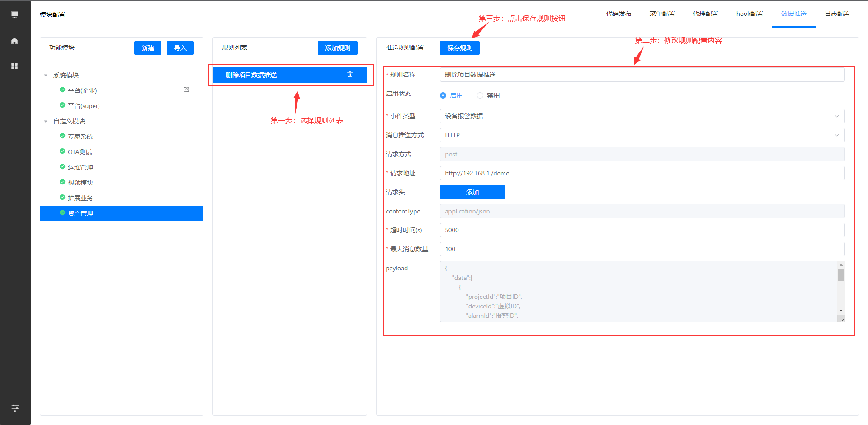The image size is (868, 425).
Task: Click the payload scrollbar thumb
Action: pyautogui.click(x=841, y=274)
